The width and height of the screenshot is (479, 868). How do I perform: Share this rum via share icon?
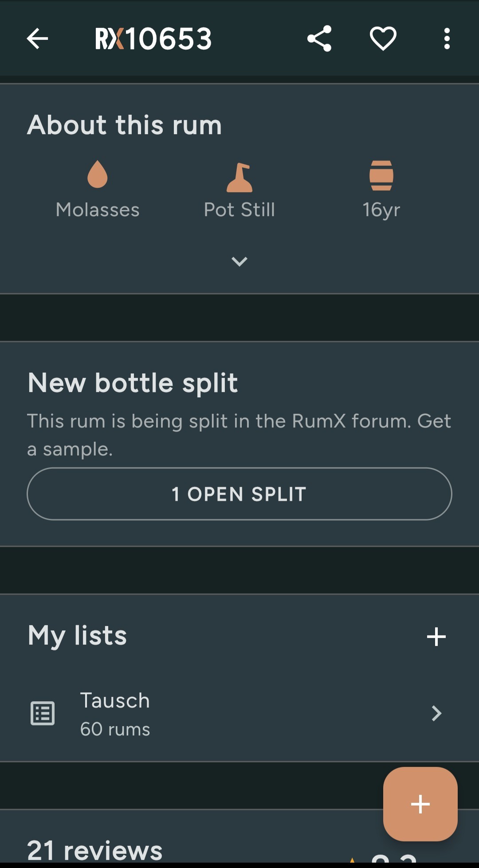pyautogui.click(x=319, y=39)
